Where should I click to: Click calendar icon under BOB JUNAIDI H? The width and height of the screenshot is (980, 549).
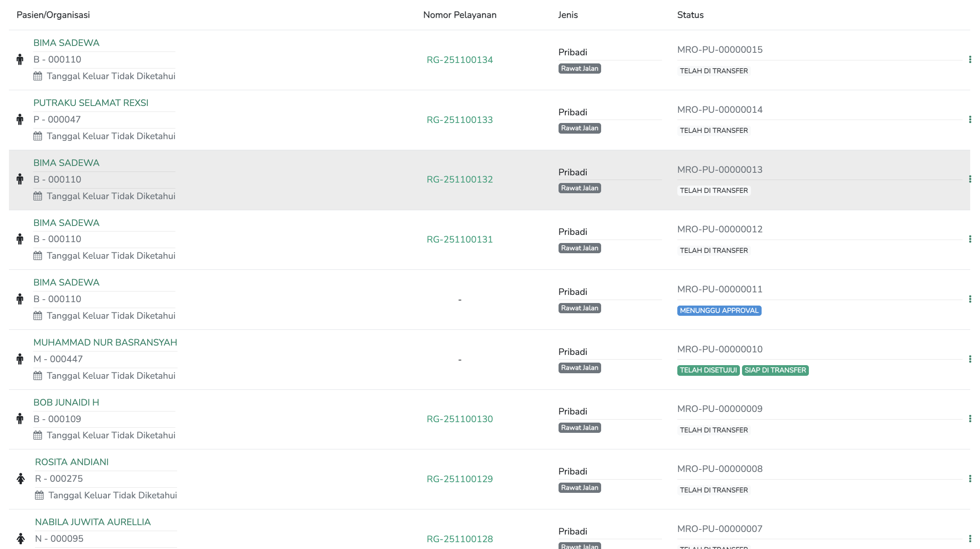tap(38, 435)
